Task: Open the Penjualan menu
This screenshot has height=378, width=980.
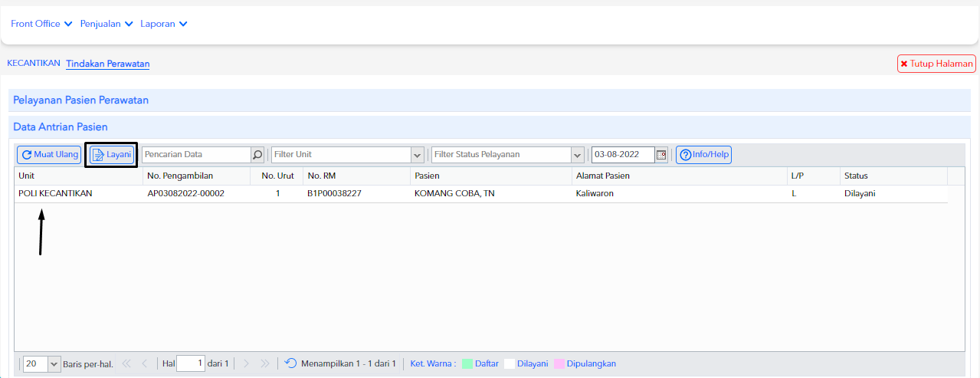Action: click(x=107, y=24)
